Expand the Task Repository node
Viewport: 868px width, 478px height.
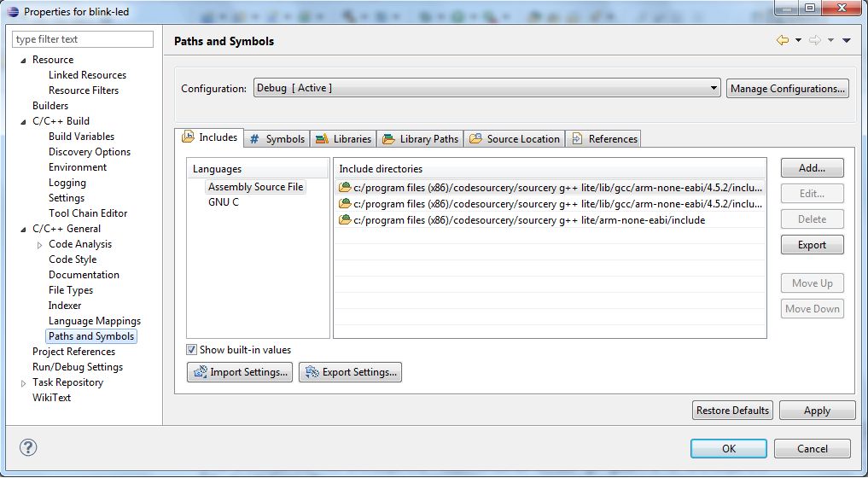[x=23, y=383]
